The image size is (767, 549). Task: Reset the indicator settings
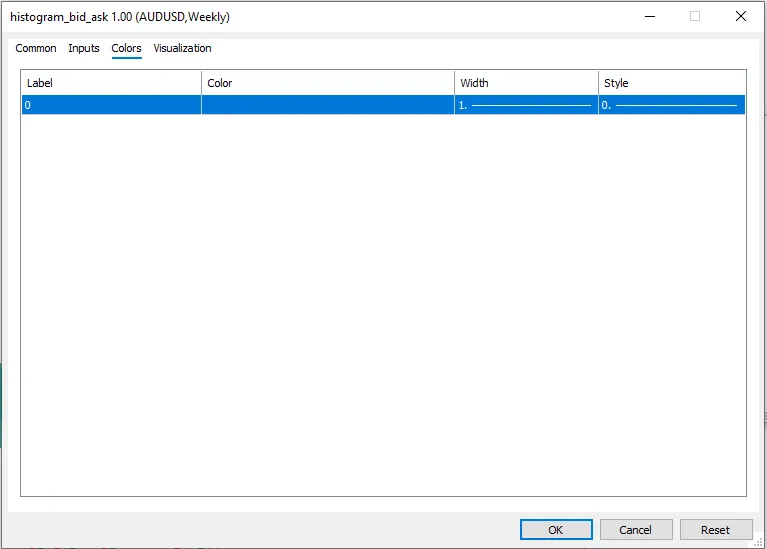click(x=716, y=530)
